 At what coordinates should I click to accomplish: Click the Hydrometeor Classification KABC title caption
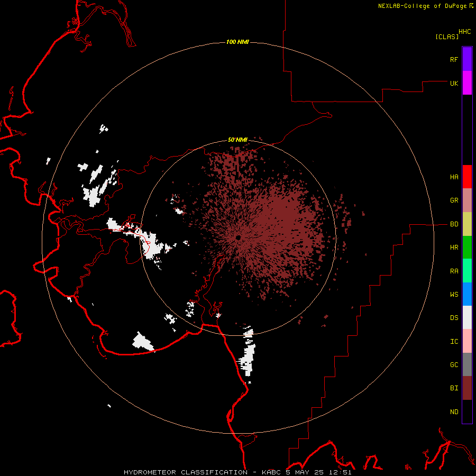pyautogui.click(x=237, y=472)
